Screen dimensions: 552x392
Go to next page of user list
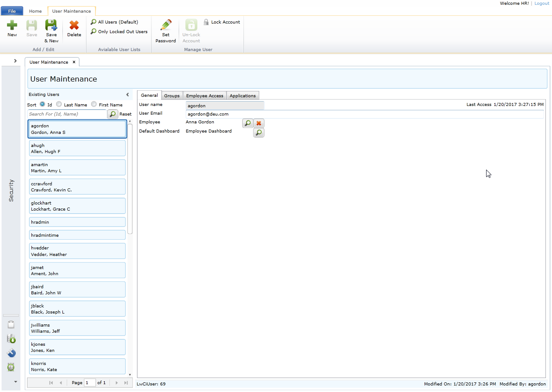pos(117,383)
